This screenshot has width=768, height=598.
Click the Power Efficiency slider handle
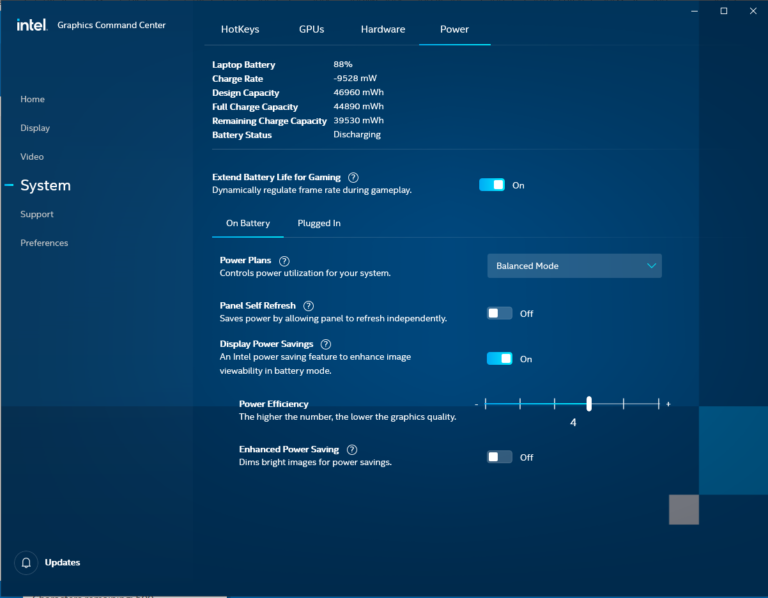pyautogui.click(x=589, y=404)
